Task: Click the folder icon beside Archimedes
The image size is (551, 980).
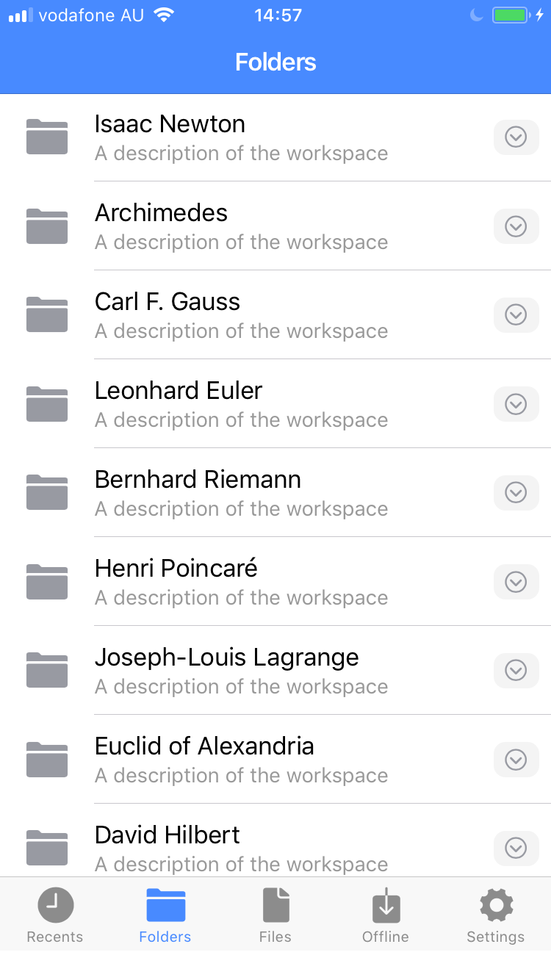Action: [46, 226]
